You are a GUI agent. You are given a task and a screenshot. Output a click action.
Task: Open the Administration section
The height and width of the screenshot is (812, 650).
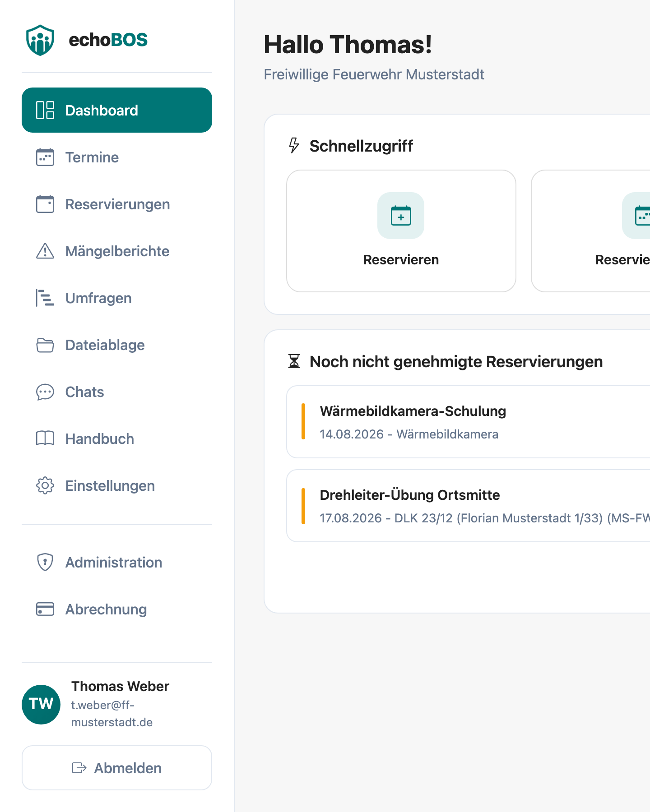click(117, 562)
